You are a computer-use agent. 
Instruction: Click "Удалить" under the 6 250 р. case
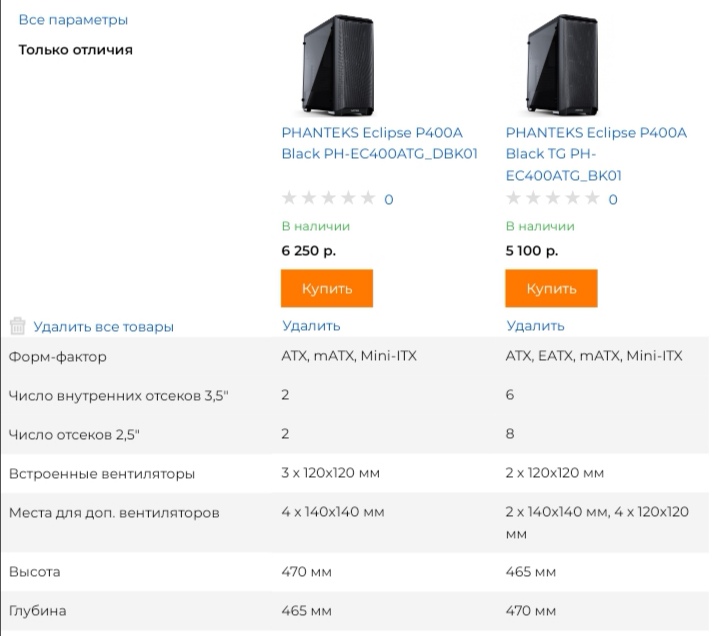[x=311, y=325]
